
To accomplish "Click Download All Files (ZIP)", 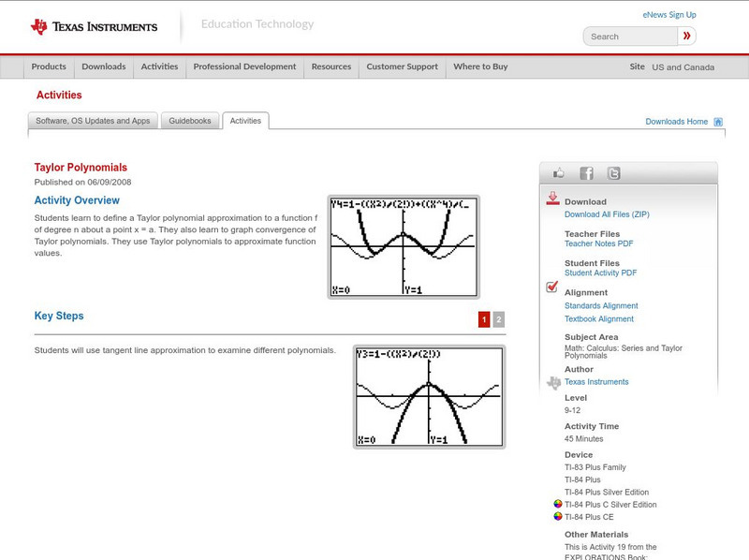I will 607,214.
